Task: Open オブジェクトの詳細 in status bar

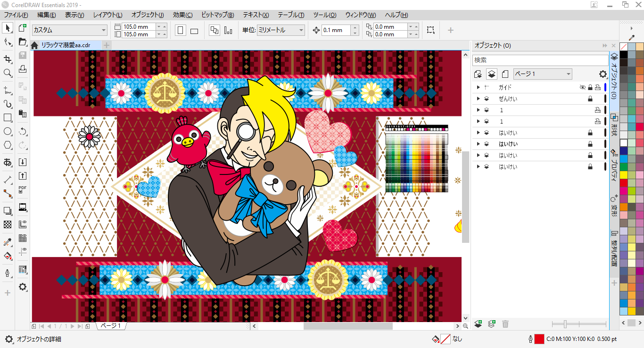Action: click(39, 339)
